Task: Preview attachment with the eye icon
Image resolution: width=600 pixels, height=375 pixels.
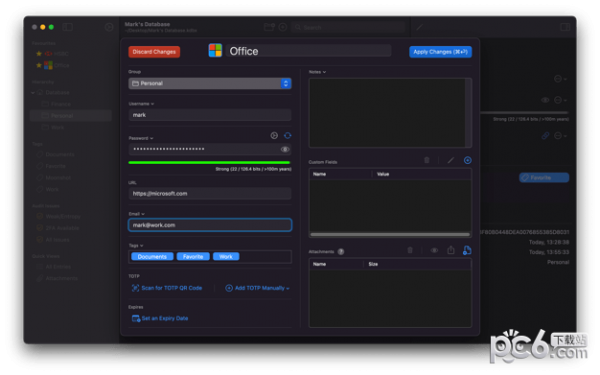Action: pyautogui.click(x=434, y=250)
